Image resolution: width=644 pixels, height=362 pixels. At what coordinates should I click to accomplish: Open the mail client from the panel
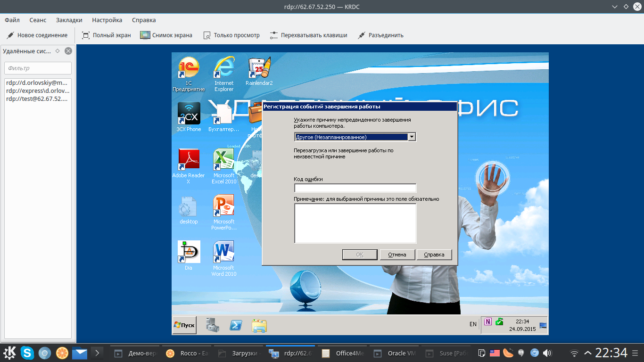point(80,353)
